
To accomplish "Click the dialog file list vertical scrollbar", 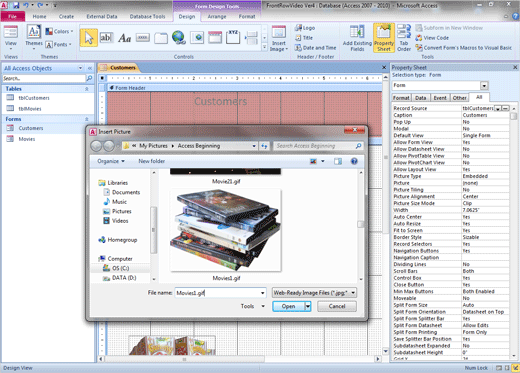I will click(x=361, y=226).
